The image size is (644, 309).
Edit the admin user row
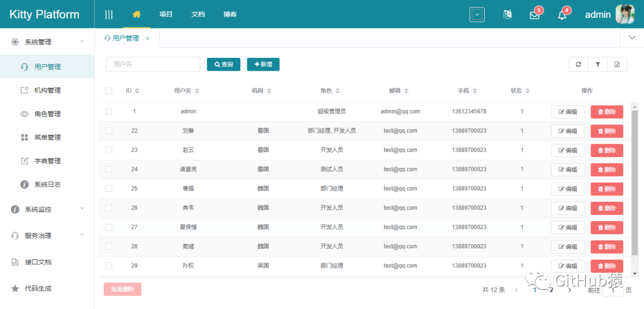(x=568, y=111)
